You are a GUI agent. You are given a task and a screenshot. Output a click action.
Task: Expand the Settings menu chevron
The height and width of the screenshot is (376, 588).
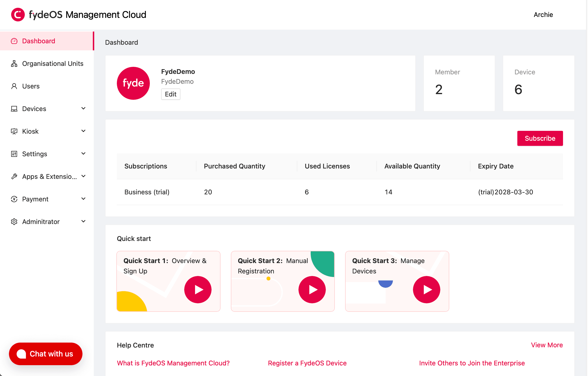click(x=83, y=154)
